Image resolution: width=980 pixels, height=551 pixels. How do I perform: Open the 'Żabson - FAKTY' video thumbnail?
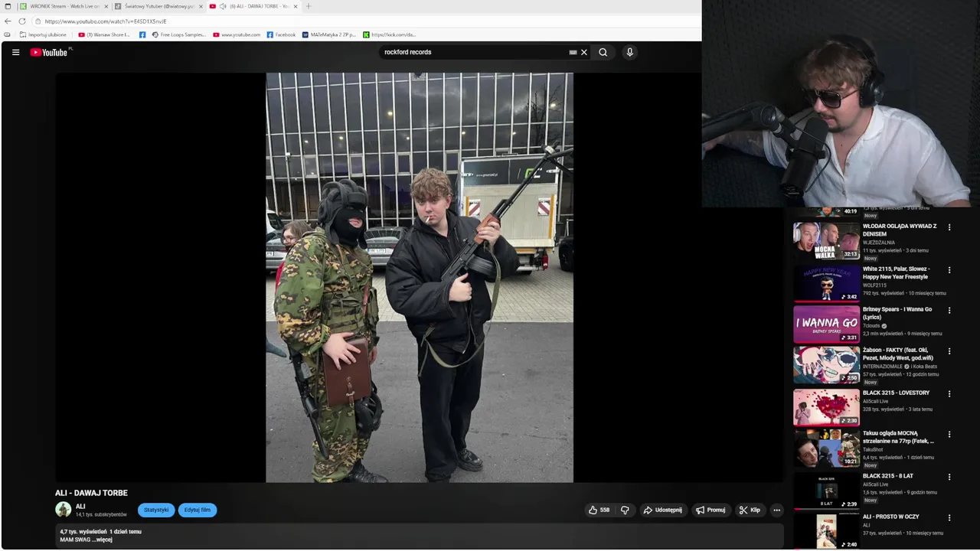pos(826,365)
